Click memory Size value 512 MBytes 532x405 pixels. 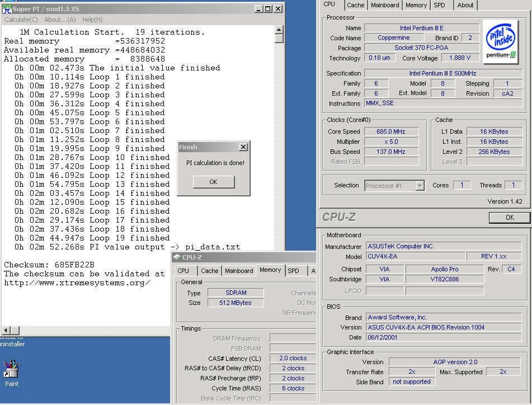pyautogui.click(x=236, y=303)
